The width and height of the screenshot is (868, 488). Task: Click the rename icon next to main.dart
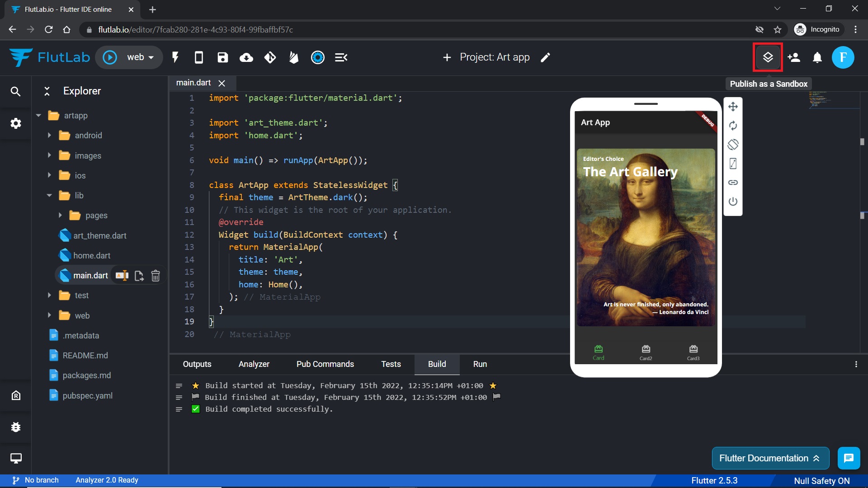(122, 276)
